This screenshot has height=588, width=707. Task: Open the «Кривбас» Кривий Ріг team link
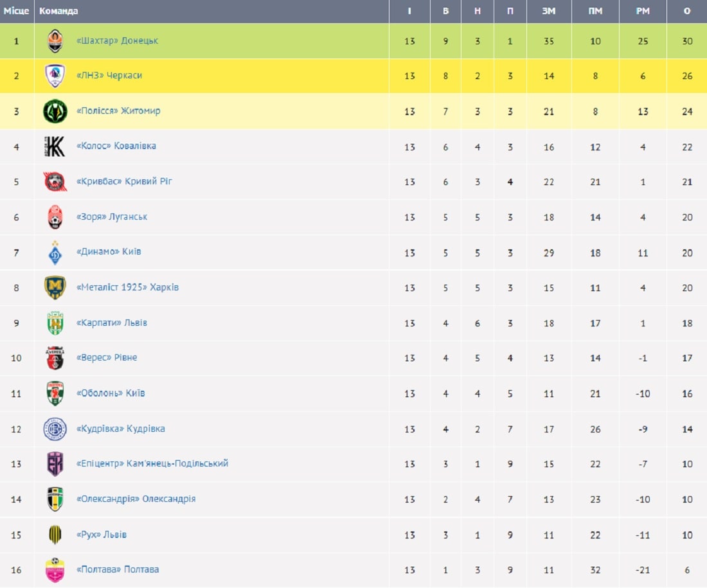pos(124,181)
